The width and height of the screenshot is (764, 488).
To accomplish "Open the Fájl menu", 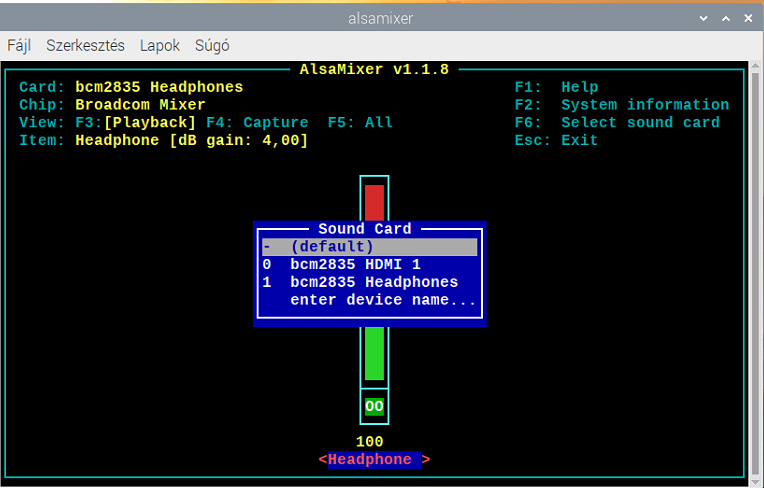I will 19,46.
